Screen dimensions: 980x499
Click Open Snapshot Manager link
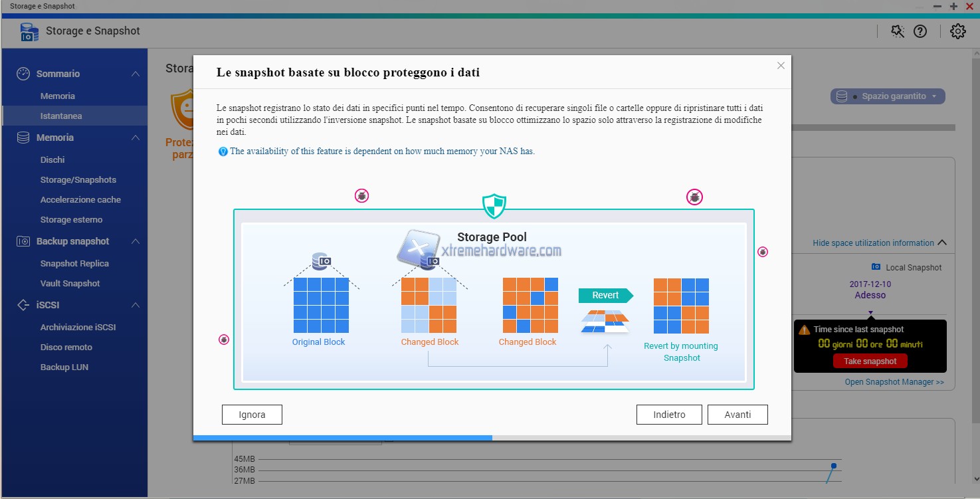click(x=894, y=382)
